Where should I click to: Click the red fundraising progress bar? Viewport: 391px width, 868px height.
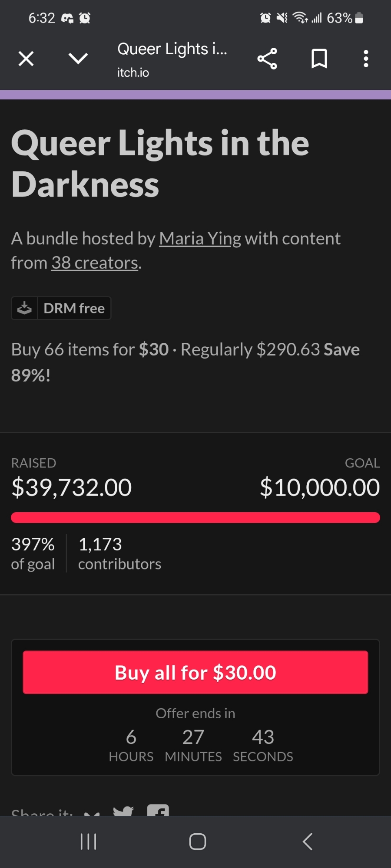[x=195, y=517]
